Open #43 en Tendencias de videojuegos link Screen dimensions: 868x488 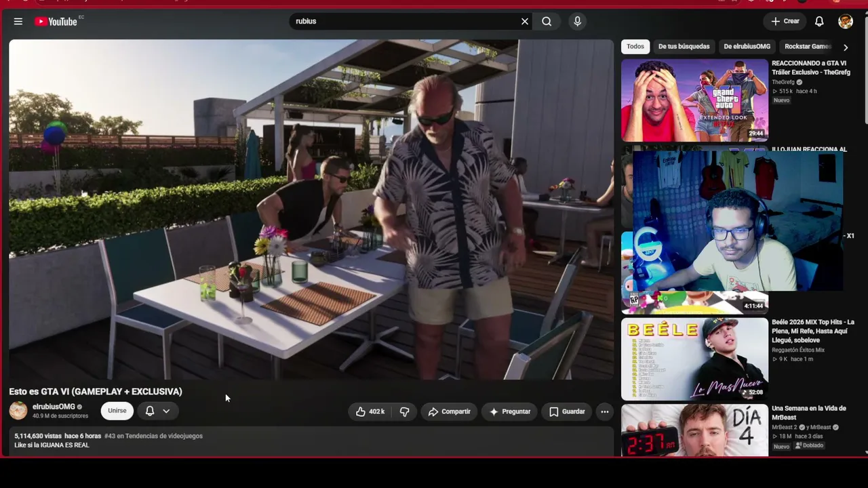point(153,436)
